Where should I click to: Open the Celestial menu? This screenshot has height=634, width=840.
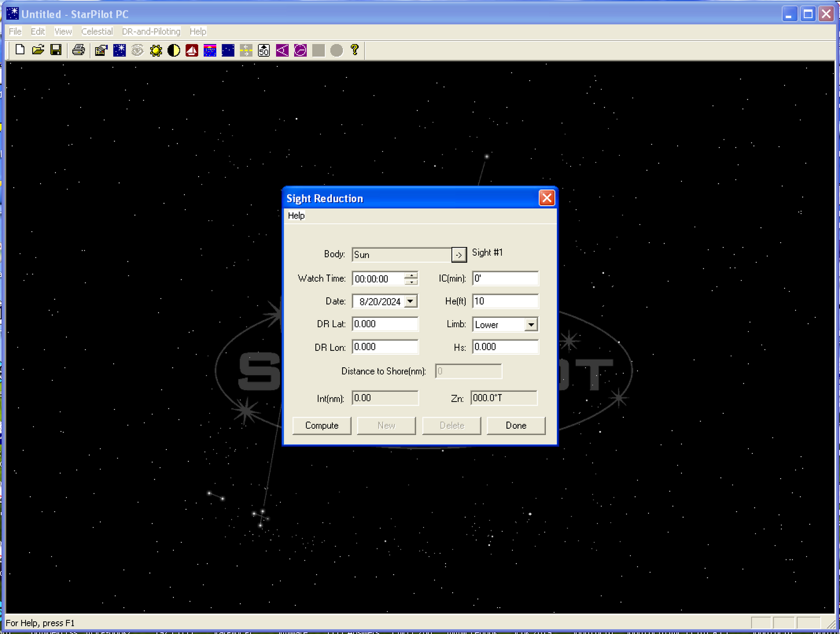[x=96, y=31]
